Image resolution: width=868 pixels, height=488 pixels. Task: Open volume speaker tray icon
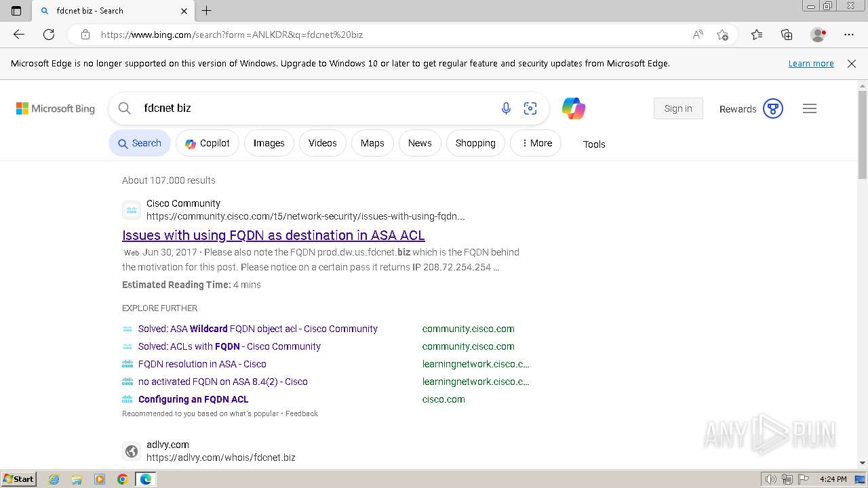771,479
